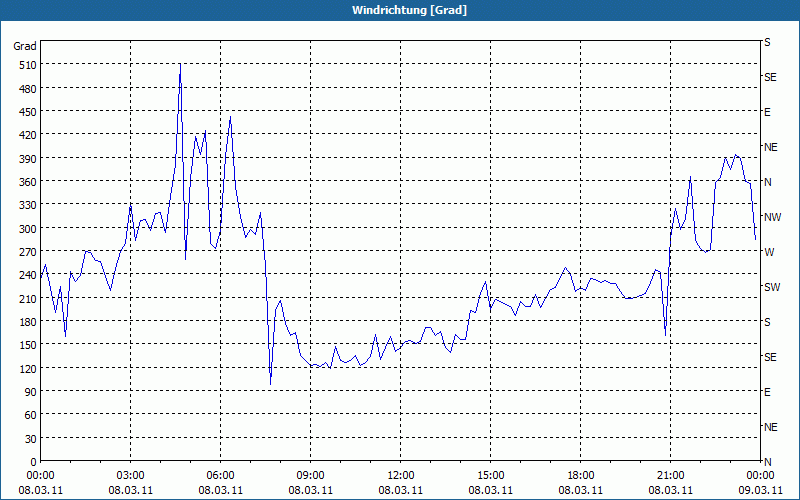Click the 0 y-axis value
The width and height of the screenshot is (800, 500).
coord(34,462)
